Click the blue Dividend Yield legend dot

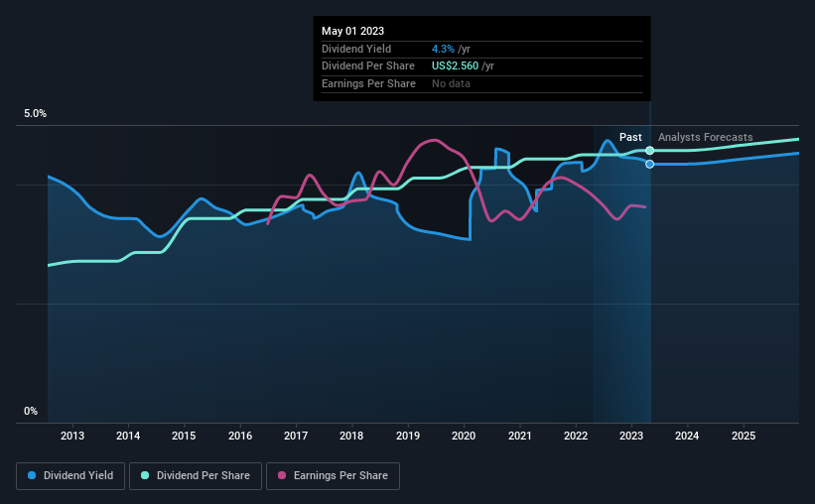(x=32, y=475)
